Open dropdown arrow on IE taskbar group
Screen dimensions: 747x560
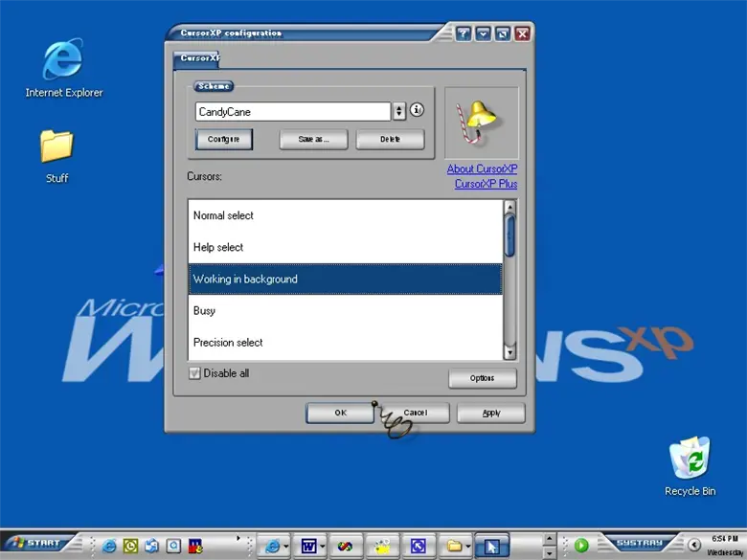(285, 547)
